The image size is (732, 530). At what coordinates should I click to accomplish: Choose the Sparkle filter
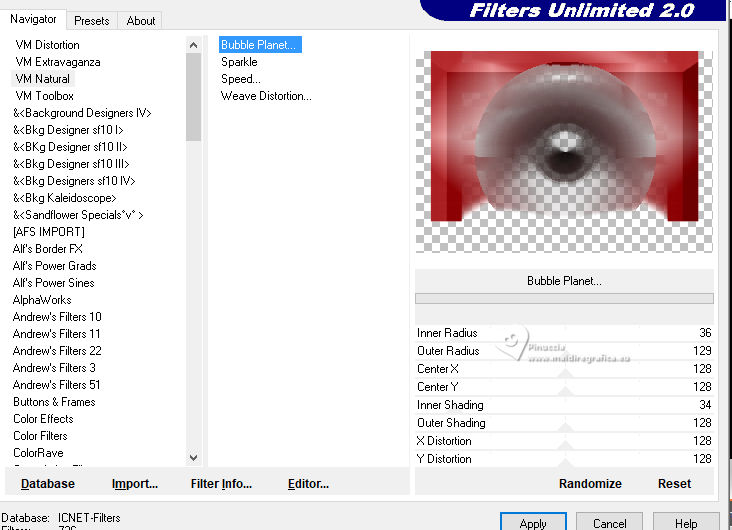[x=239, y=62]
